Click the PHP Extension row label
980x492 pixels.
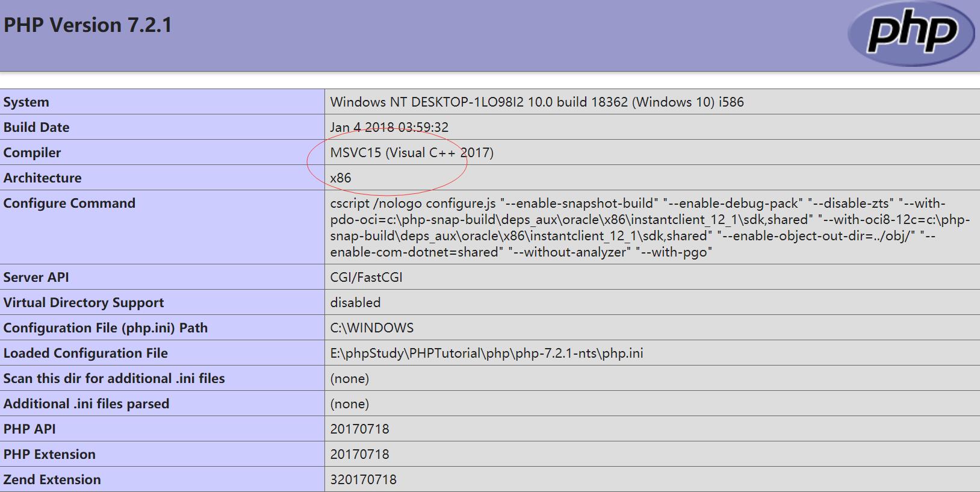tap(49, 455)
